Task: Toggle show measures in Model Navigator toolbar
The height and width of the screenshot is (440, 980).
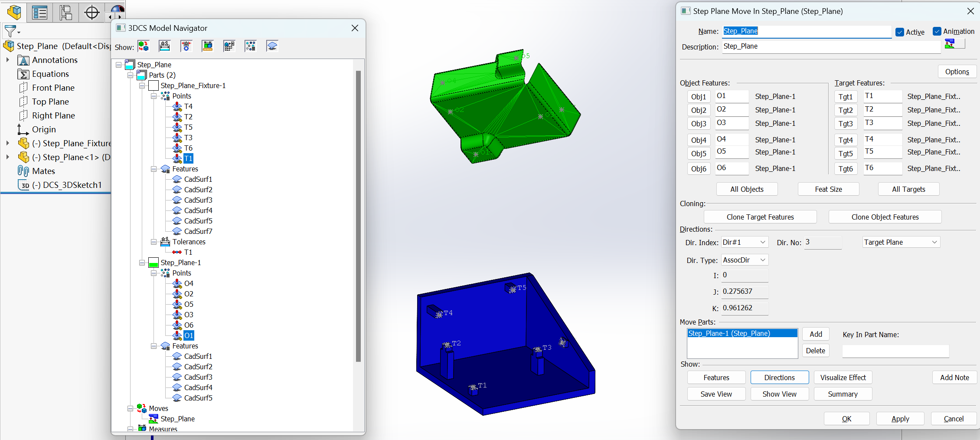Action: click(x=208, y=46)
